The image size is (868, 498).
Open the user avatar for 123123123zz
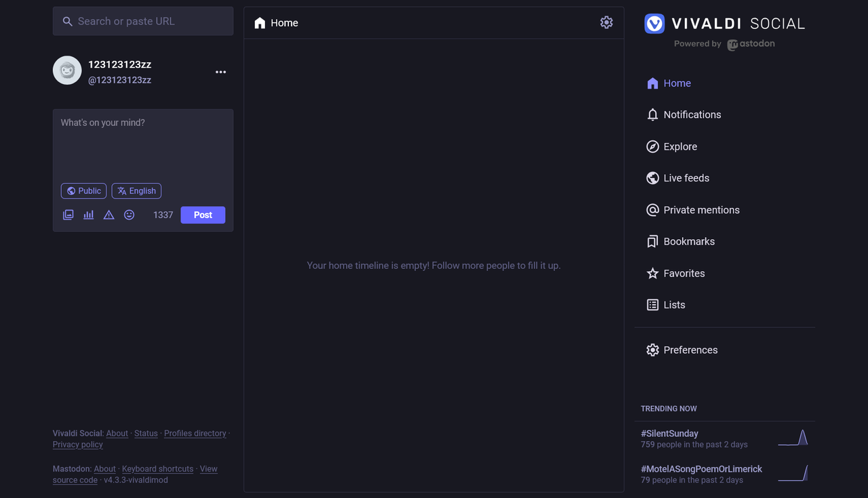(67, 70)
